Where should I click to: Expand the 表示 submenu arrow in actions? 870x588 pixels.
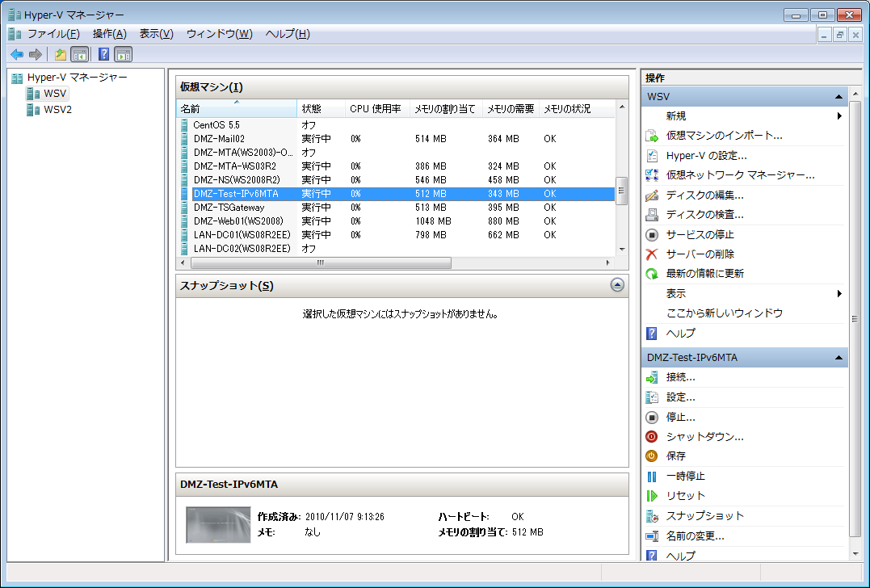coord(839,293)
